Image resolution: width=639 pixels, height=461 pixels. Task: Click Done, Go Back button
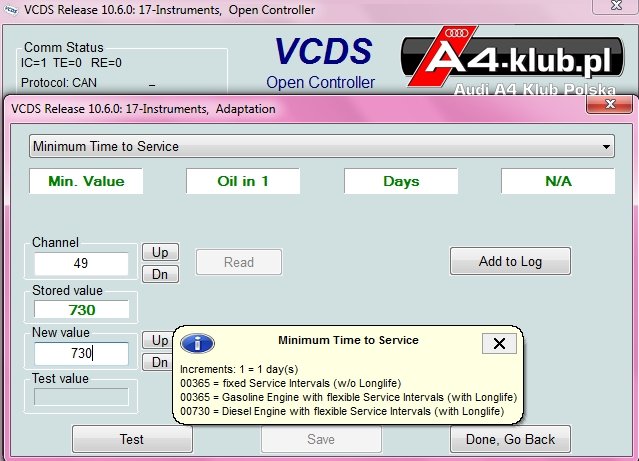[510, 439]
